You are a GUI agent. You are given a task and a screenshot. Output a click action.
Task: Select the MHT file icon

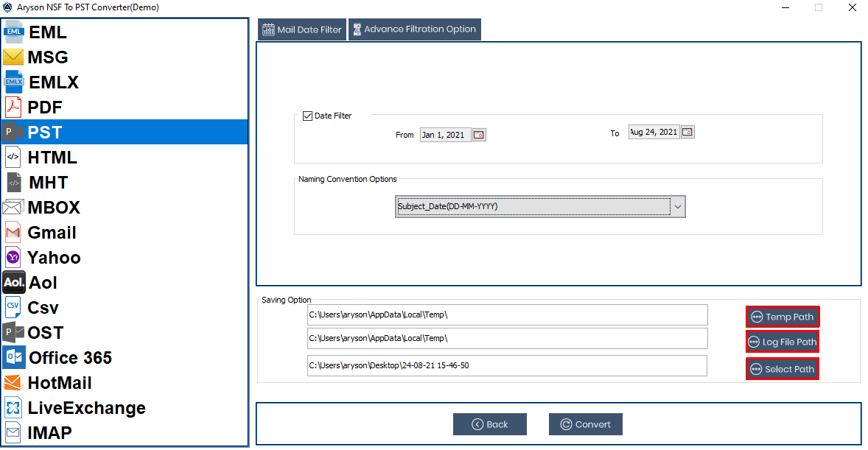(x=14, y=182)
